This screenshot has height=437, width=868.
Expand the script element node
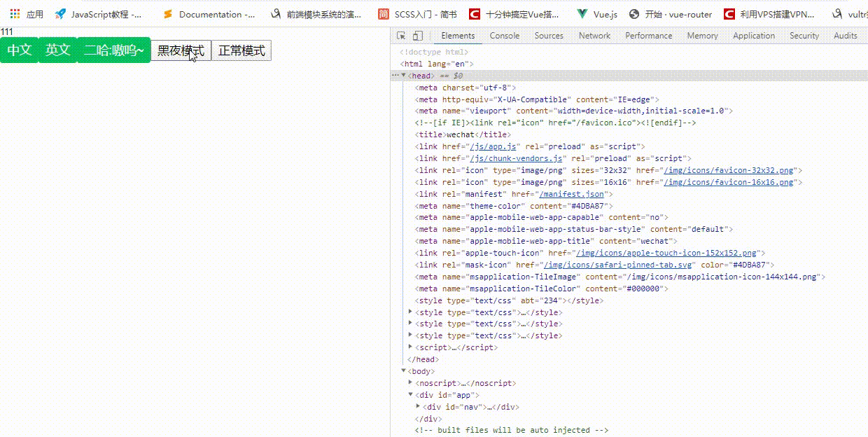(410, 347)
